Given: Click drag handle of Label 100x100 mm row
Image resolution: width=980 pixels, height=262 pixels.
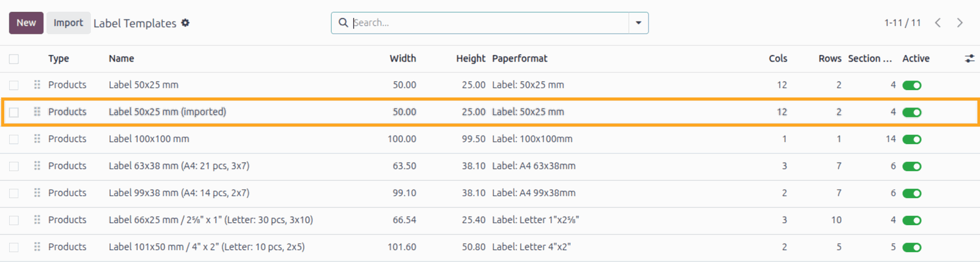Looking at the screenshot, I should (37, 139).
